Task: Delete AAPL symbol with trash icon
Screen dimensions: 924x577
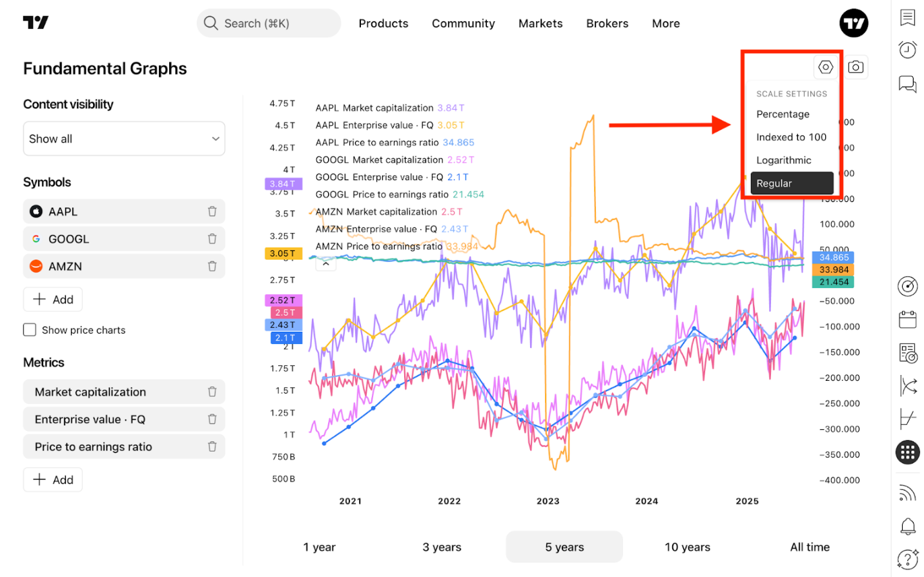Action: pos(212,211)
